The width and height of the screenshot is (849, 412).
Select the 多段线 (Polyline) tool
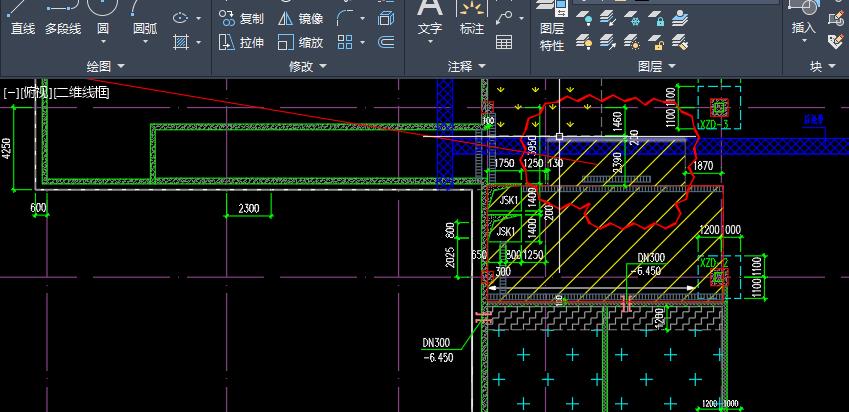(x=63, y=19)
